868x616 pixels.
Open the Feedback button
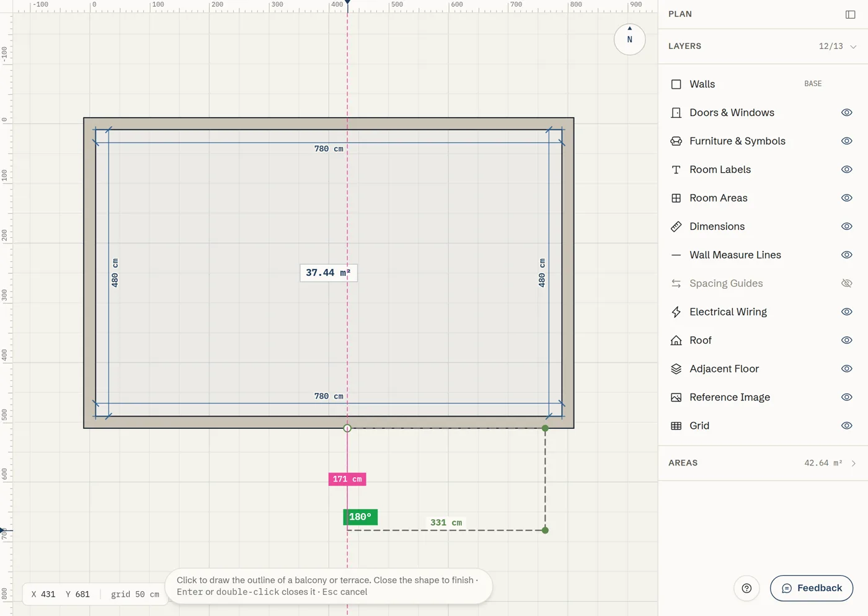[x=812, y=589]
